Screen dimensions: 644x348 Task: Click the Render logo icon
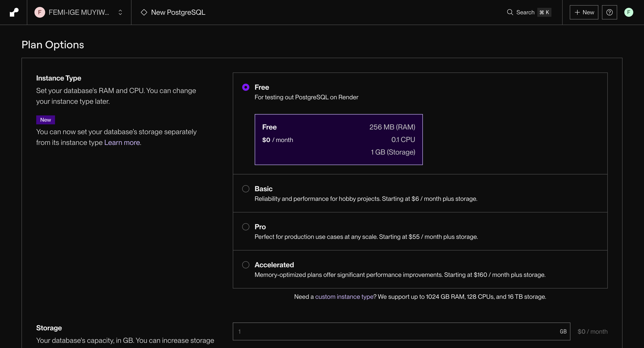14,12
